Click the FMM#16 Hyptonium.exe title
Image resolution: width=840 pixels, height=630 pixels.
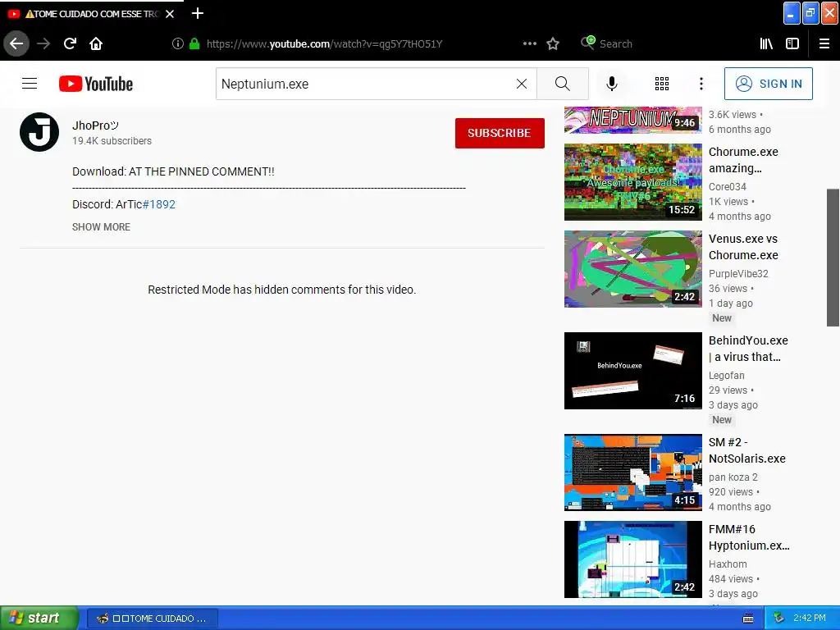click(x=749, y=536)
